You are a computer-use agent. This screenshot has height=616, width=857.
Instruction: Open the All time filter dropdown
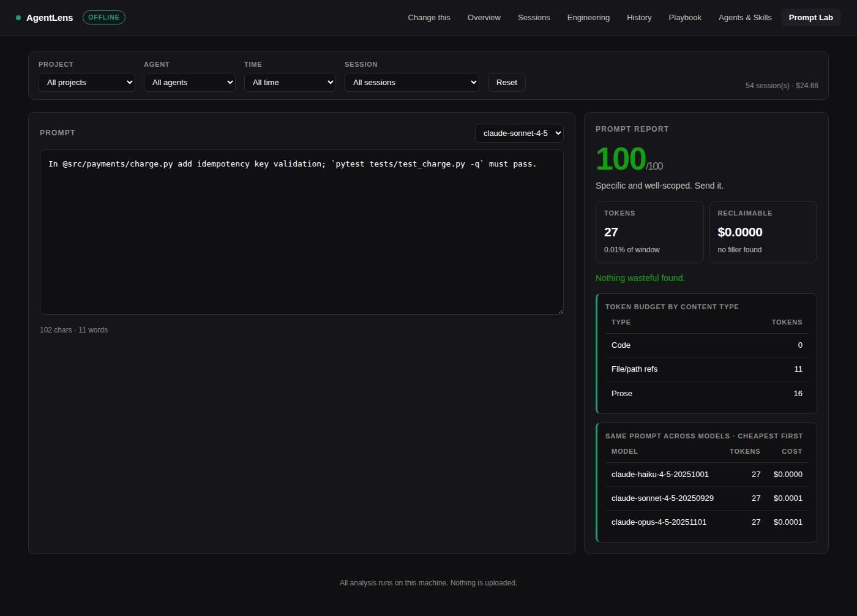(290, 83)
